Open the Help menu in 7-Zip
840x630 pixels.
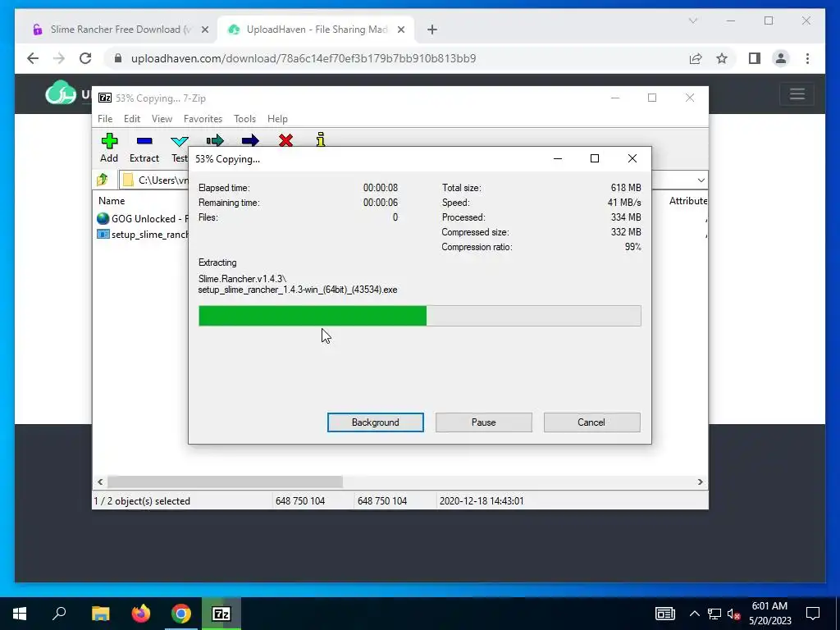[277, 119]
